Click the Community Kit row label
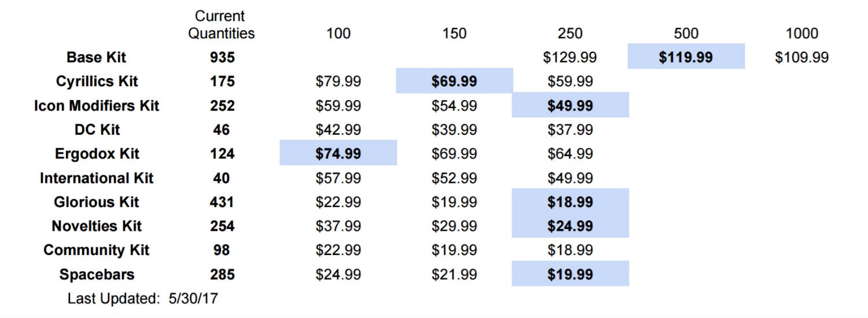This screenshot has width=868, height=318. [97, 250]
